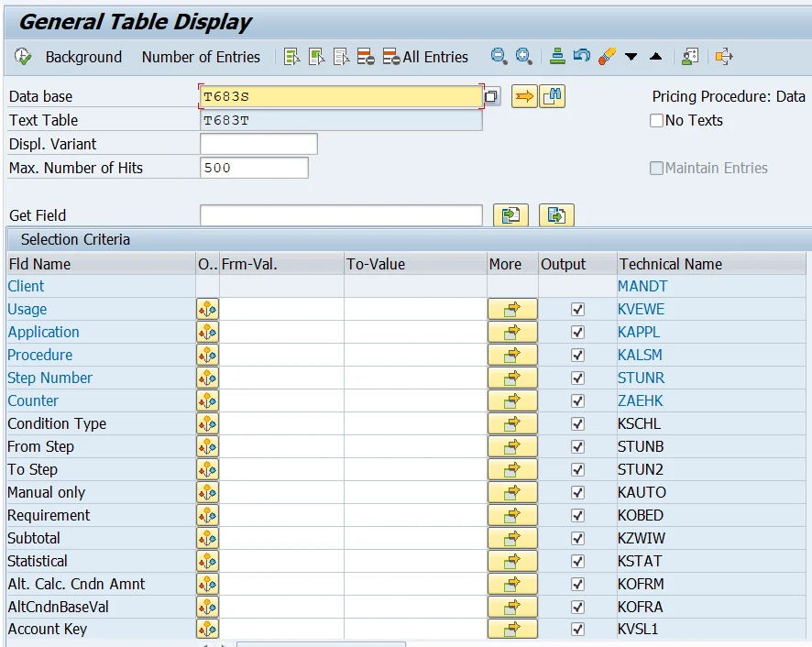The image size is (812, 647).
Task: Open select option icon for From Step
Action: (208, 446)
